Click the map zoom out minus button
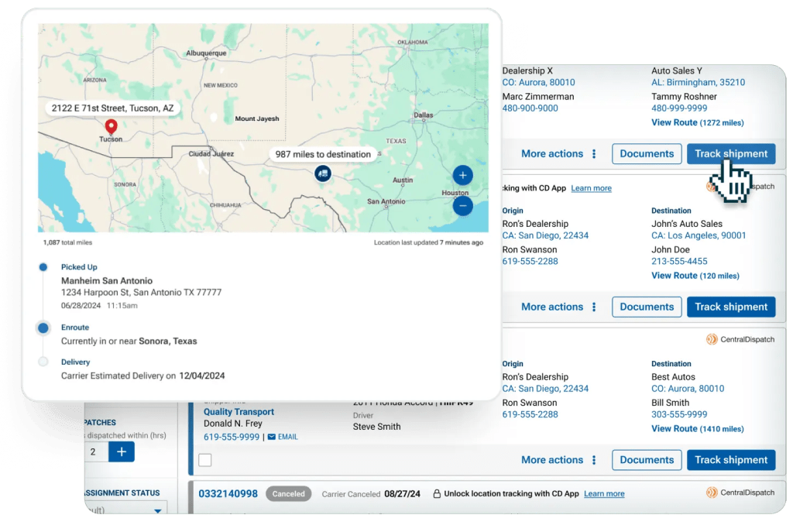Image resolution: width=793 pixels, height=532 pixels. (462, 206)
